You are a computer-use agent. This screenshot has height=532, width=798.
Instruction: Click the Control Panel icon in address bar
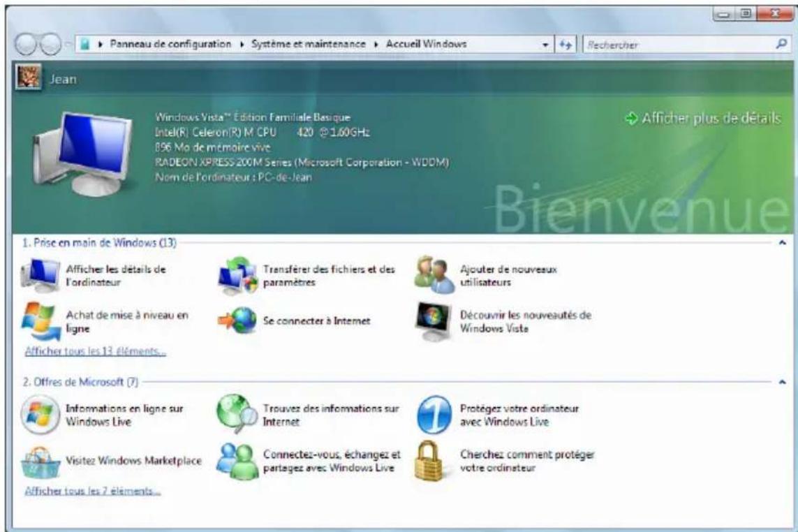click(85, 44)
